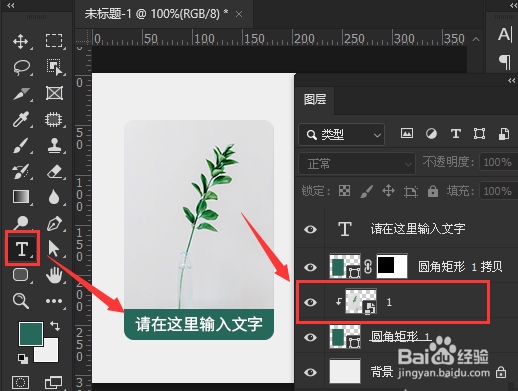This screenshot has height=391, width=518.
Task: Select the Pen tool
Action: coord(54,223)
